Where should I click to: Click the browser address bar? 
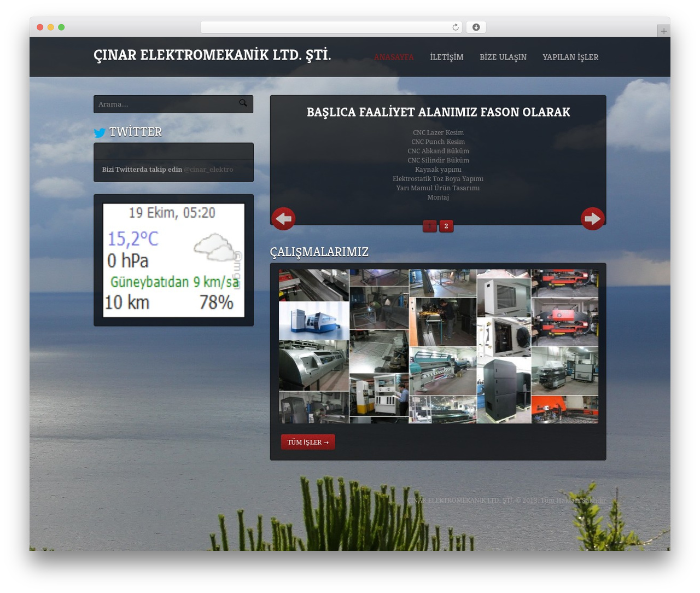(331, 27)
